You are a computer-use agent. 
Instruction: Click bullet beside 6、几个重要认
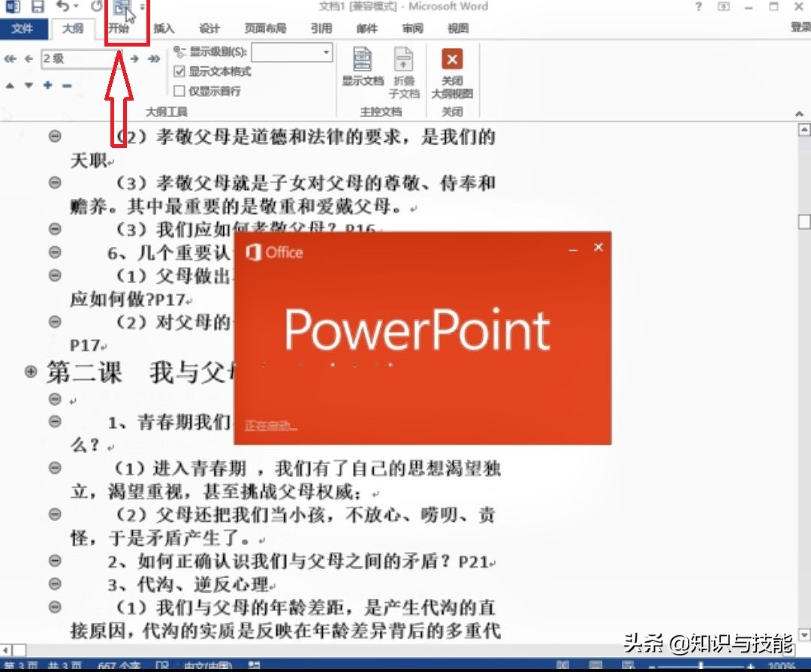coord(55,252)
